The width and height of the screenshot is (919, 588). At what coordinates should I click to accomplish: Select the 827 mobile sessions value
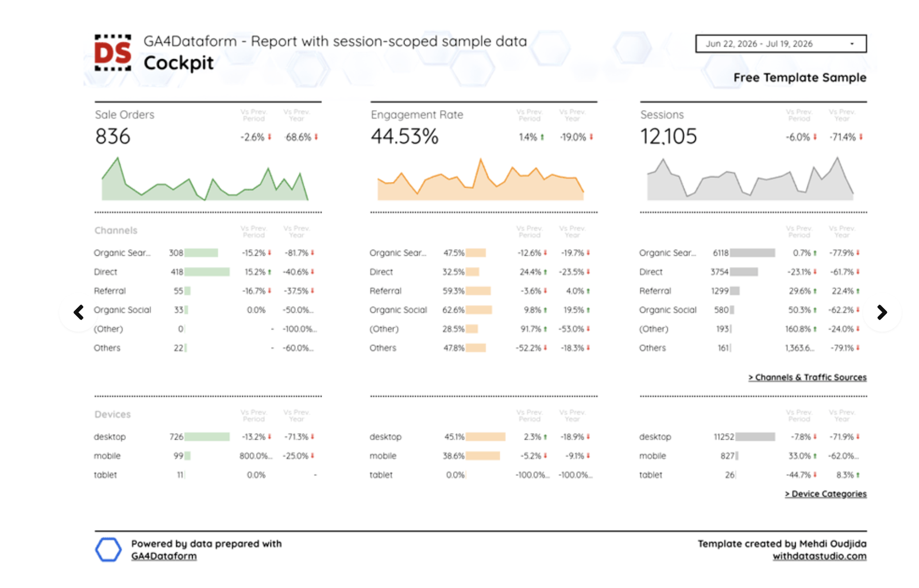point(728,456)
